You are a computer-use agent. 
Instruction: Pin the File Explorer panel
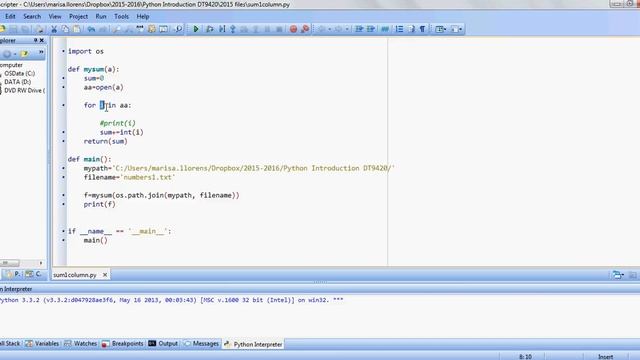(36, 40)
